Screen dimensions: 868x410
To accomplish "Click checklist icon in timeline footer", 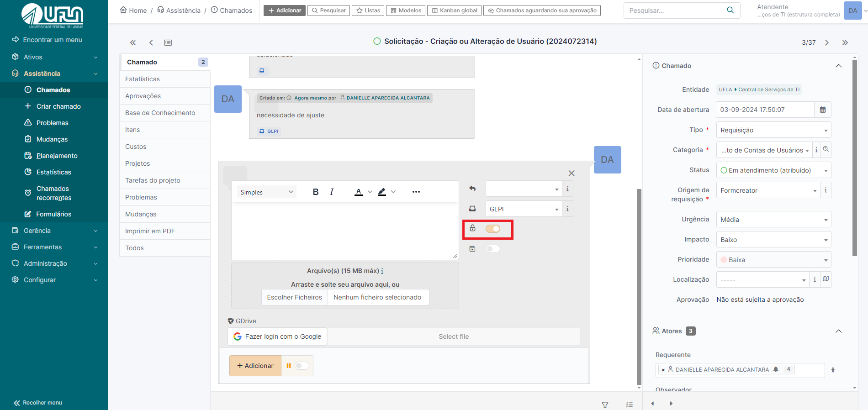I will click(x=630, y=405).
